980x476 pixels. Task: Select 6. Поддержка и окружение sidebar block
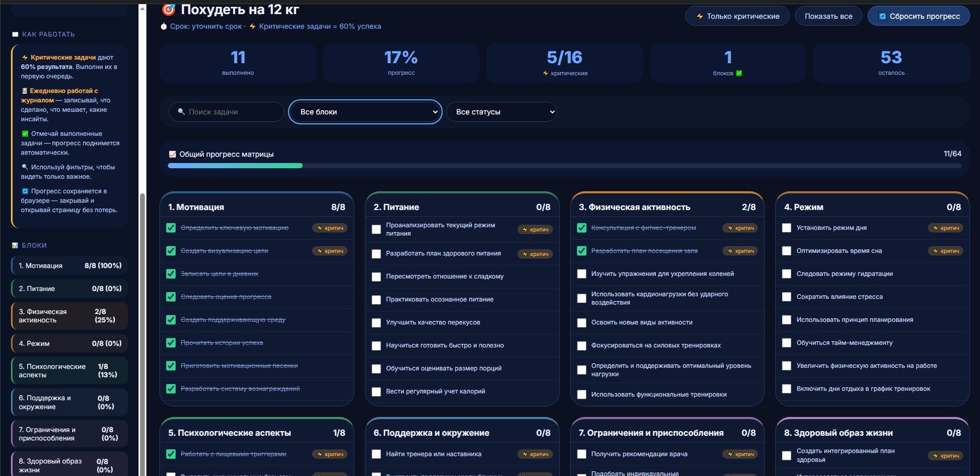[70, 402]
